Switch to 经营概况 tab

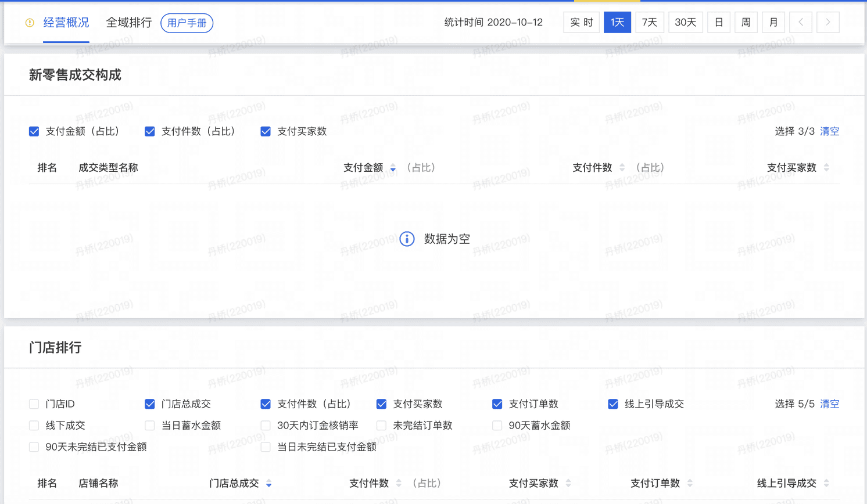click(66, 23)
